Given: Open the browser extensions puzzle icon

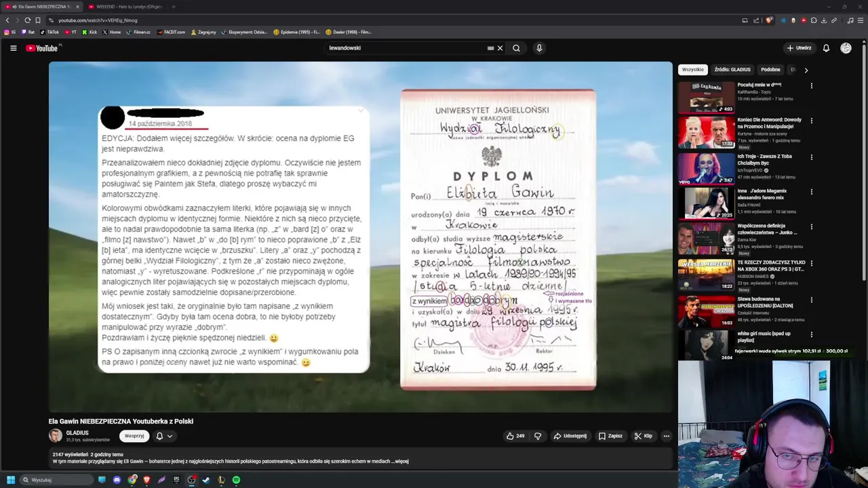Looking at the screenshot, I should click(814, 20).
